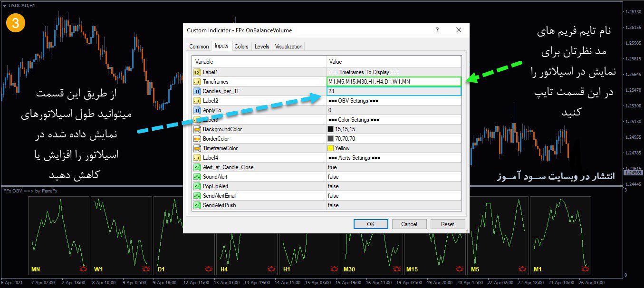644x288 pixels.
Task: Click the red bug icon in H4 panel
Action: click(209, 269)
